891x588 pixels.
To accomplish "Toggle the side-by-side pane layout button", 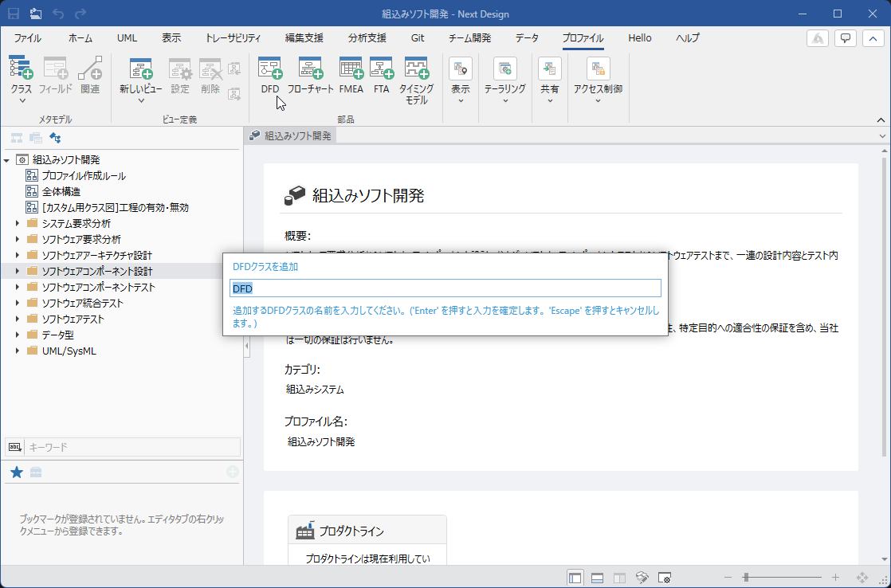I will (x=619, y=578).
